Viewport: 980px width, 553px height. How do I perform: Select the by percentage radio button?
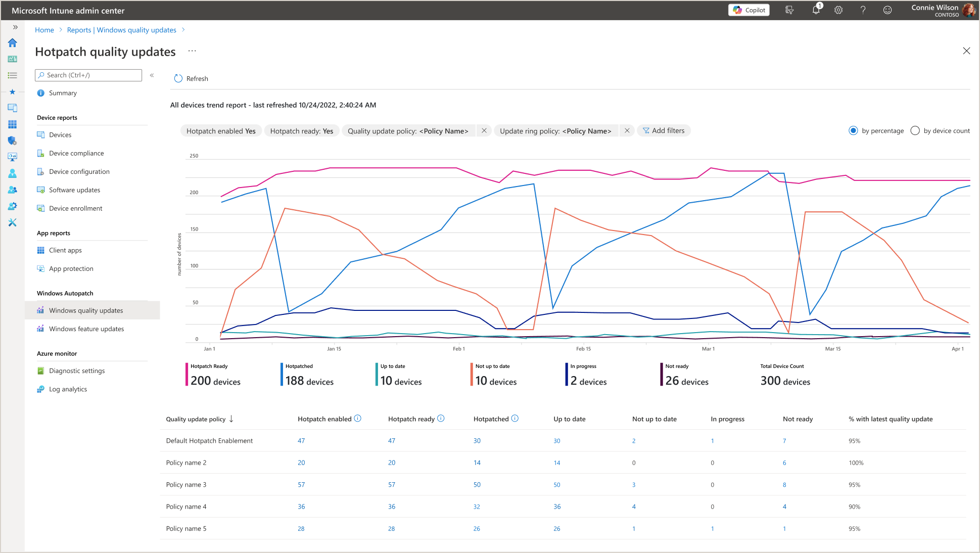tap(854, 130)
